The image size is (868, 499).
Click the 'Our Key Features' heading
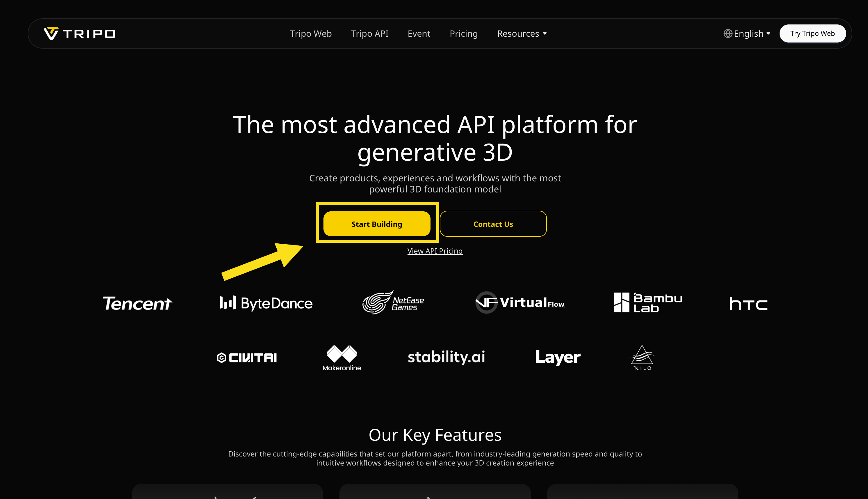435,435
